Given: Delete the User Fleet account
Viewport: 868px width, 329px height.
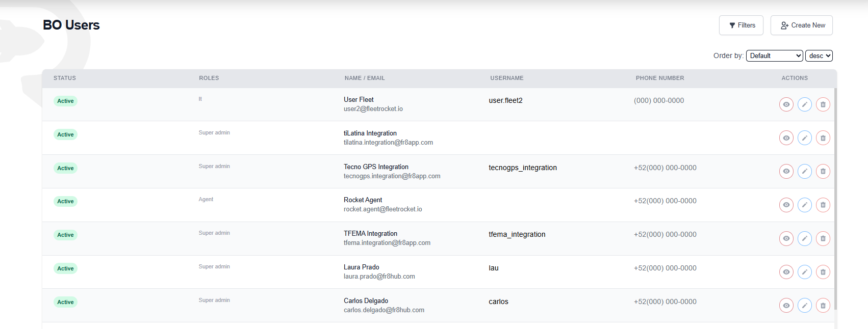Looking at the screenshot, I should [823, 104].
